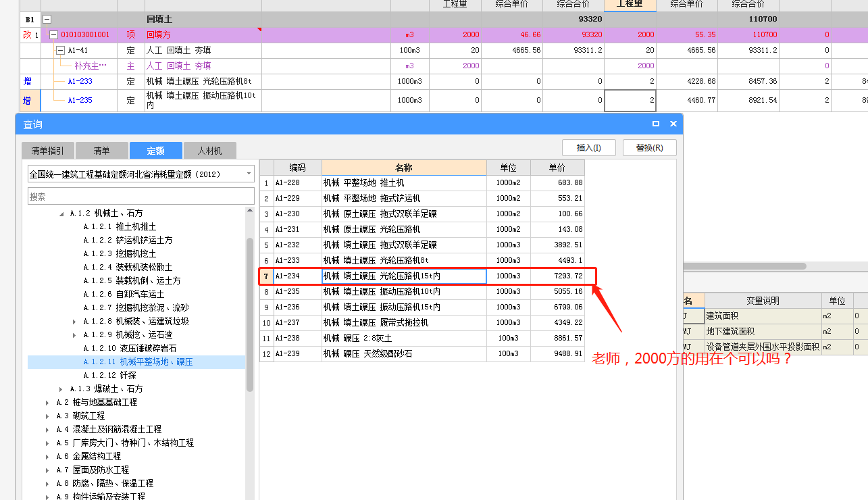Expand A.1.2.9 机械挖、运石渣
The width and height of the screenshot is (868, 500).
75,334
